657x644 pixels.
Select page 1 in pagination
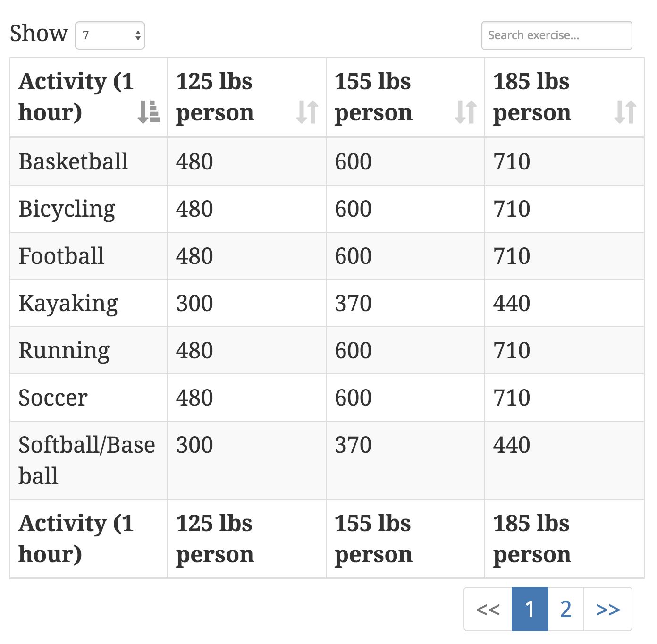pyautogui.click(x=530, y=609)
